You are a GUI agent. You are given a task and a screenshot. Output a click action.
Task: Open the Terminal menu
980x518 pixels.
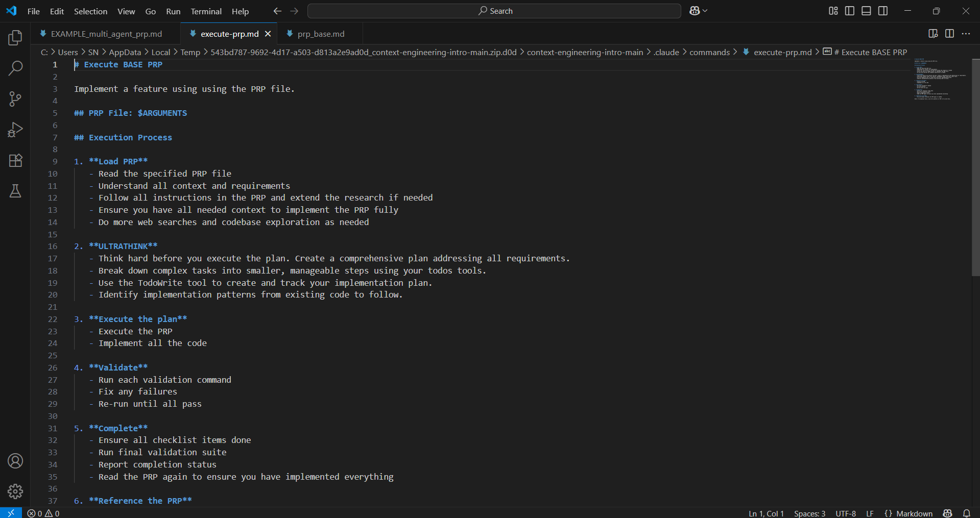tap(206, 11)
